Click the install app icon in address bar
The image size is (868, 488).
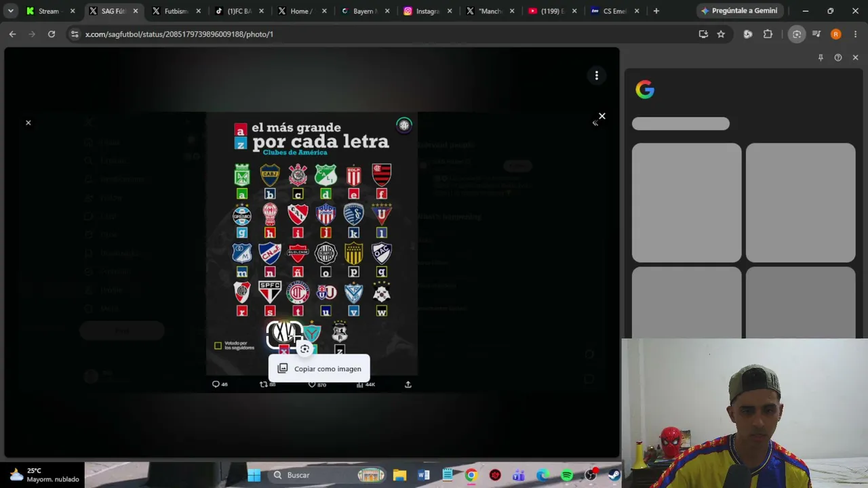click(703, 34)
